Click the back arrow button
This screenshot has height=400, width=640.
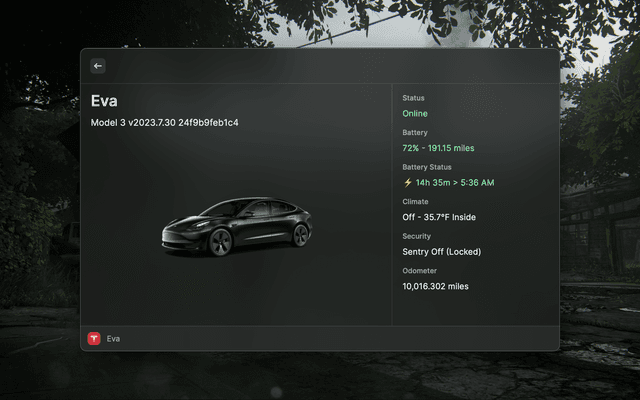98,66
